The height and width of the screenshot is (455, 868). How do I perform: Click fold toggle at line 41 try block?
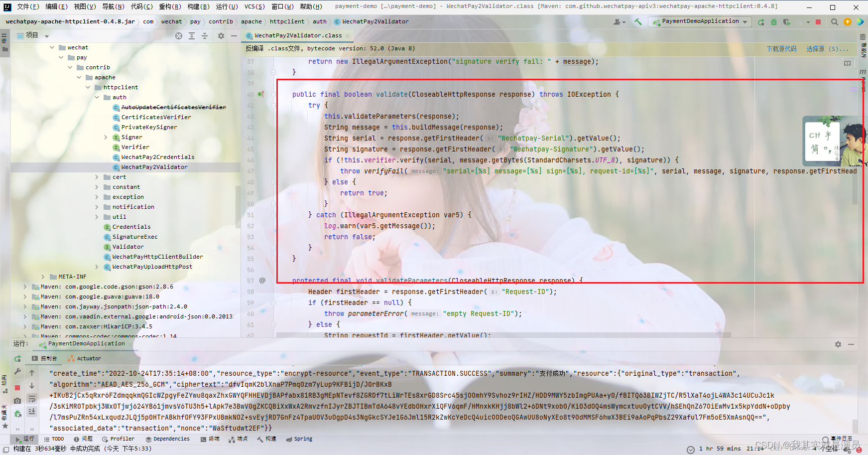tap(273, 105)
